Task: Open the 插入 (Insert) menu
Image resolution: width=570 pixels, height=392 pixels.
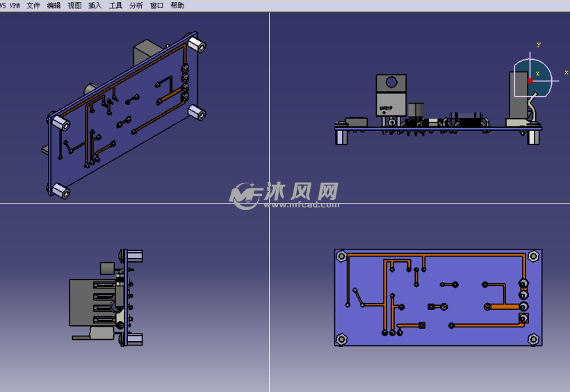Action: [95, 6]
